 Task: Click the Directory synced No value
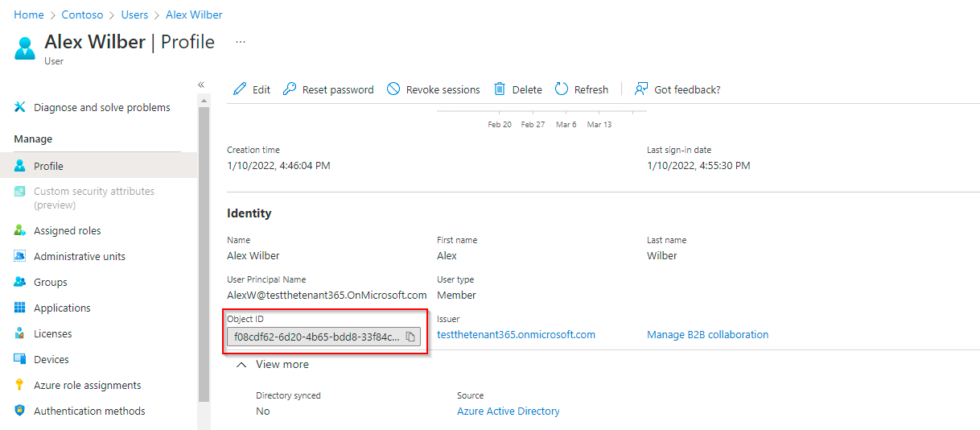(263, 411)
